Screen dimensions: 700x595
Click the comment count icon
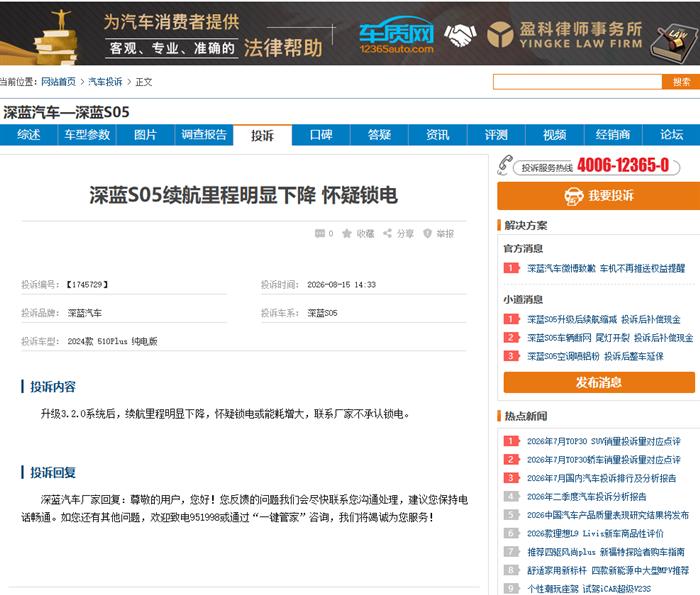pyautogui.click(x=320, y=233)
